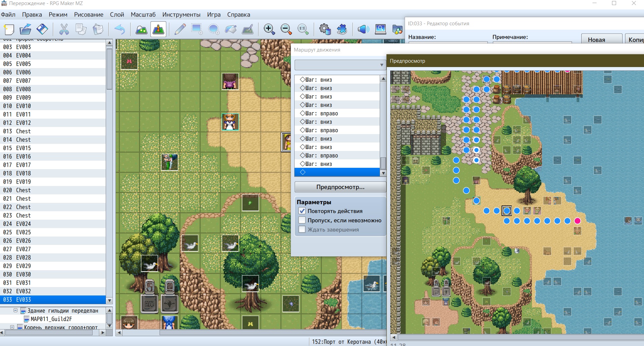The height and width of the screenshot is (346, 644).
Task: Select the Rectangle drawing tool
Action: pos(196,29)
